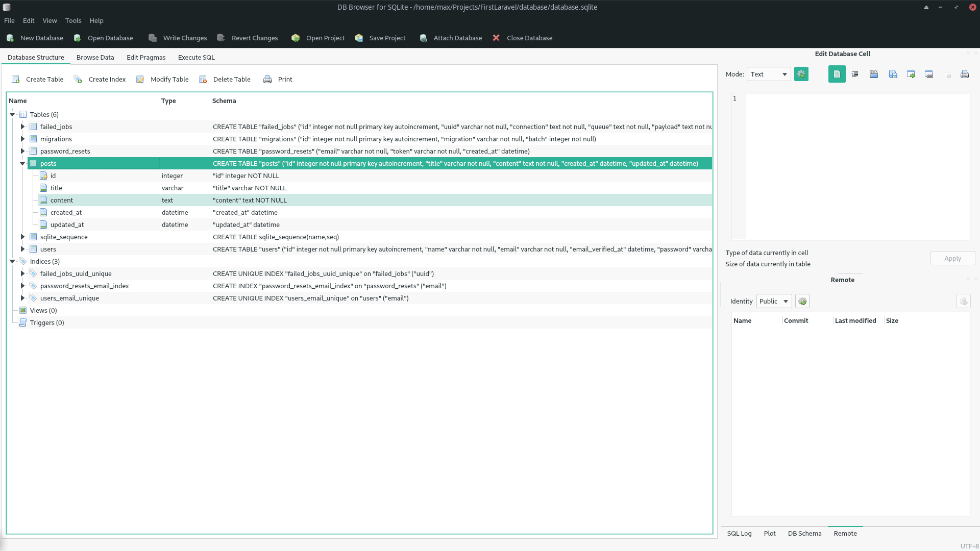Collapse the posts table entry
The height and width of the screenshot is (551, 980).
tap(22, 163)
